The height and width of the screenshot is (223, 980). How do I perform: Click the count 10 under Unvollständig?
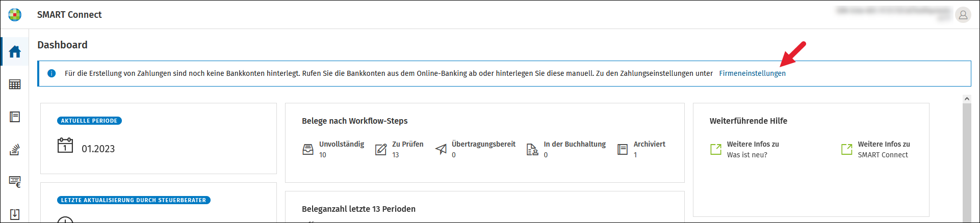point(323,155)
